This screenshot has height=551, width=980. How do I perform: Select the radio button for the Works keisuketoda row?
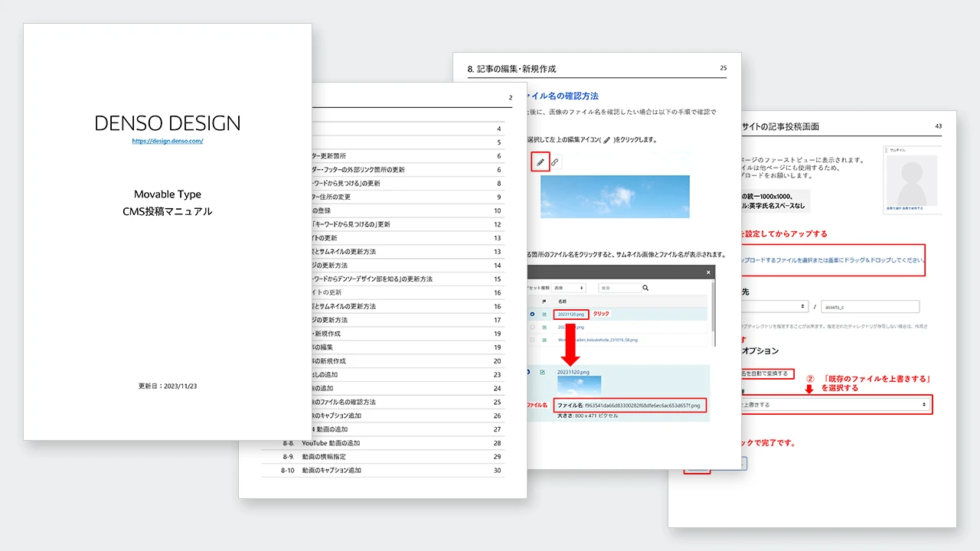click(532, 340)
